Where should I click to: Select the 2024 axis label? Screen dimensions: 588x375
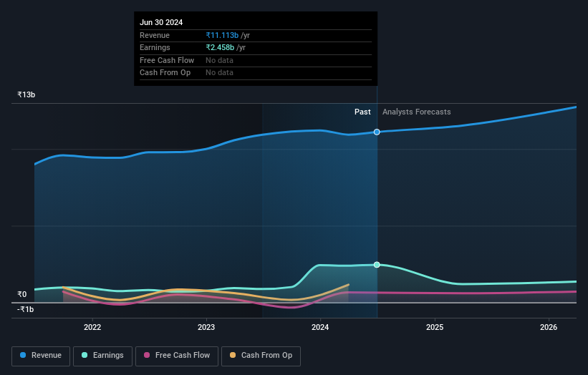pos(320,327)
